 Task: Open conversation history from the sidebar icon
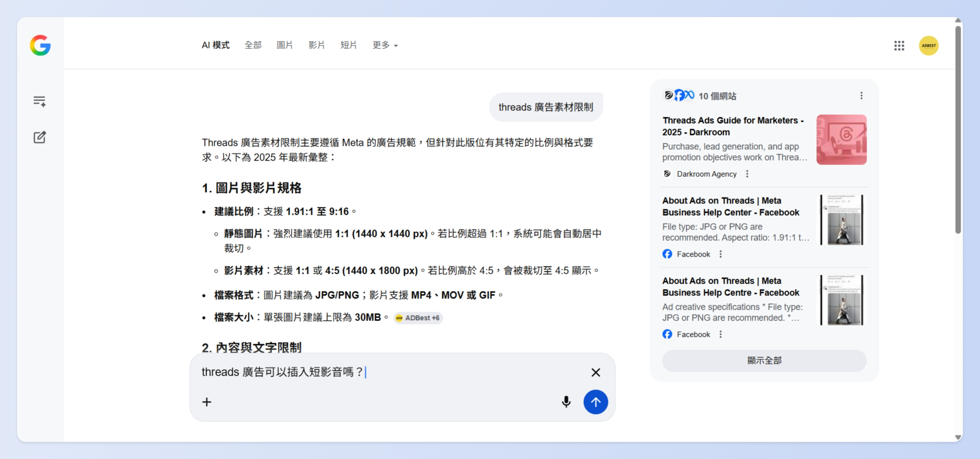[x=39, y=101]
